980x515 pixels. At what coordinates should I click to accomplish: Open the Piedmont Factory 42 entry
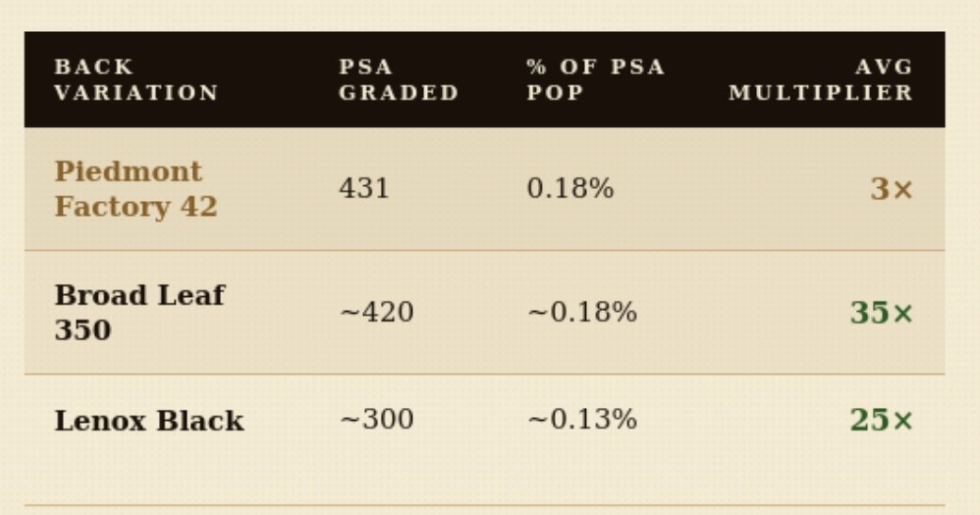click(135, 189)
